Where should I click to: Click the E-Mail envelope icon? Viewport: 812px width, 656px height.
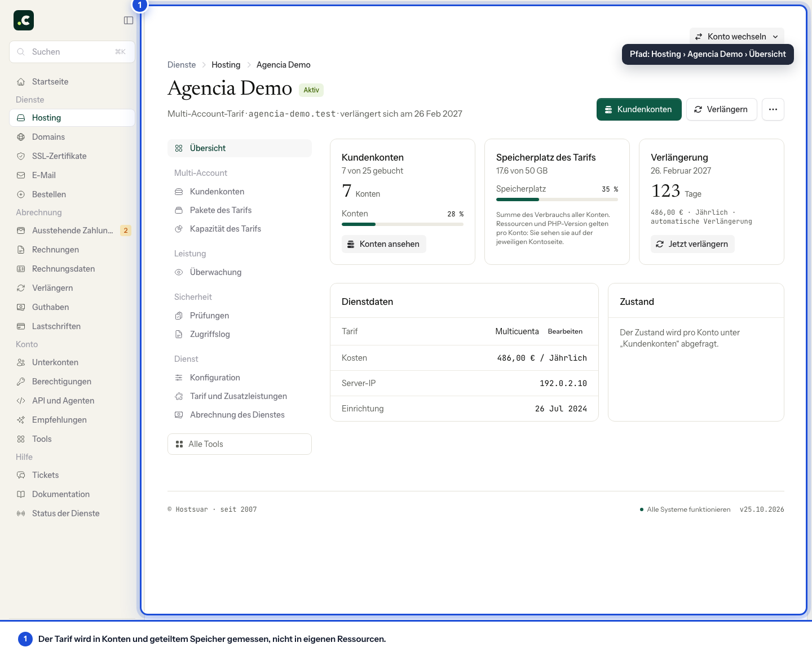(21, 175)
